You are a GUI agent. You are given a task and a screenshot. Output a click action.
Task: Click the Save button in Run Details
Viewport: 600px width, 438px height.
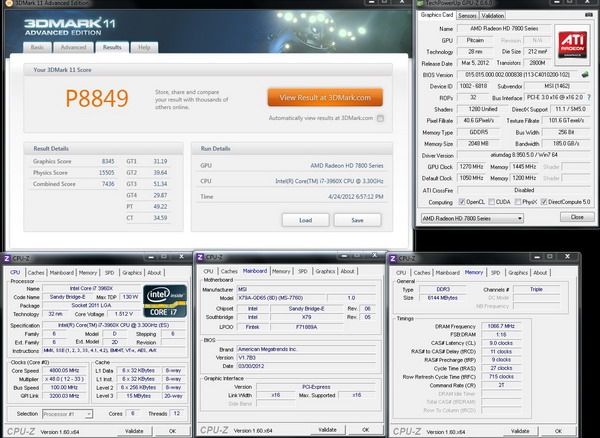pyautogui.click(x=357, y=220)
